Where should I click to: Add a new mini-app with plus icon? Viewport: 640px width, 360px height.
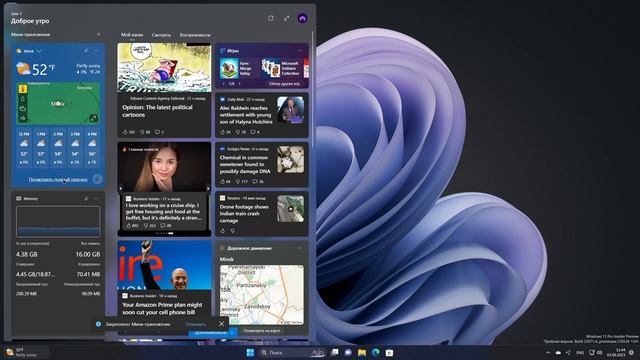click(x=99, y=34)
